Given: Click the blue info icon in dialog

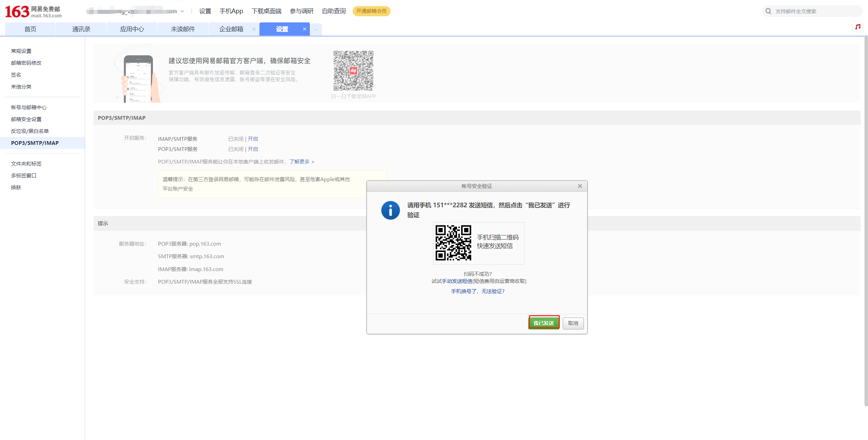Looking at the screenshot, I should point(390,210).
